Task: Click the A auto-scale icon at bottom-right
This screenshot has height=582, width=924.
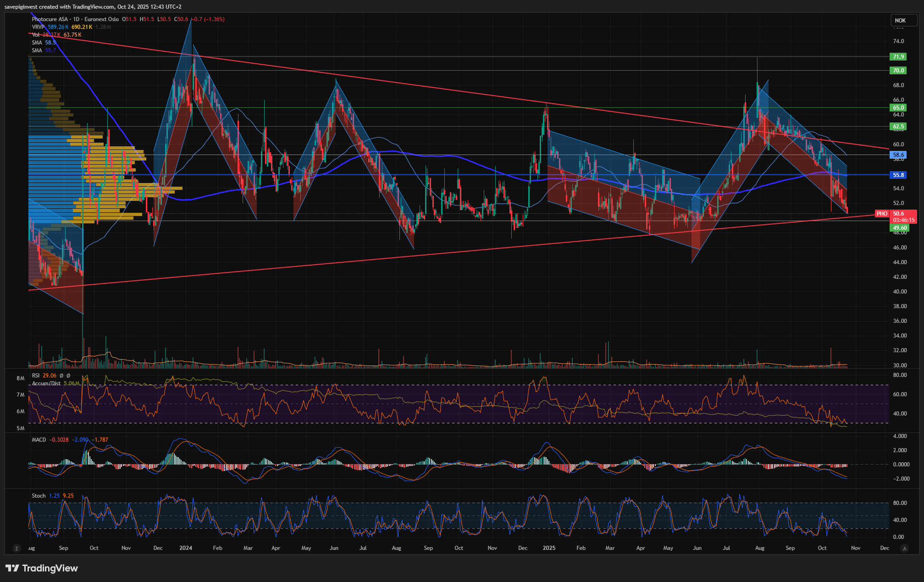Action: click(x=904, y=548)
